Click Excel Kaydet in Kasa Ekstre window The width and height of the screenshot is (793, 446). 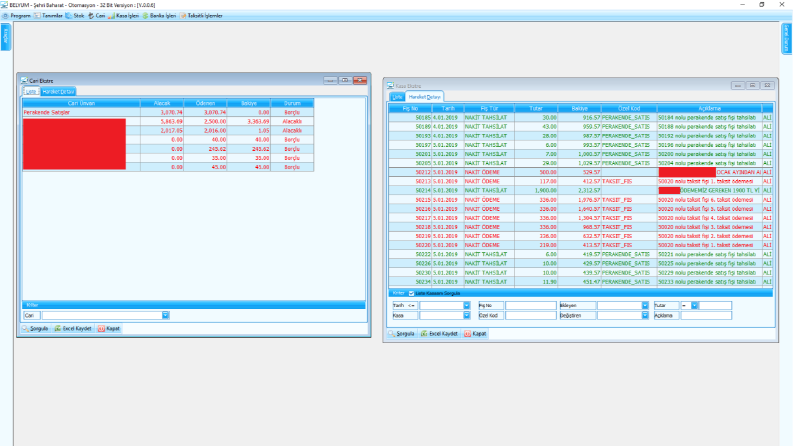(439, 334)
